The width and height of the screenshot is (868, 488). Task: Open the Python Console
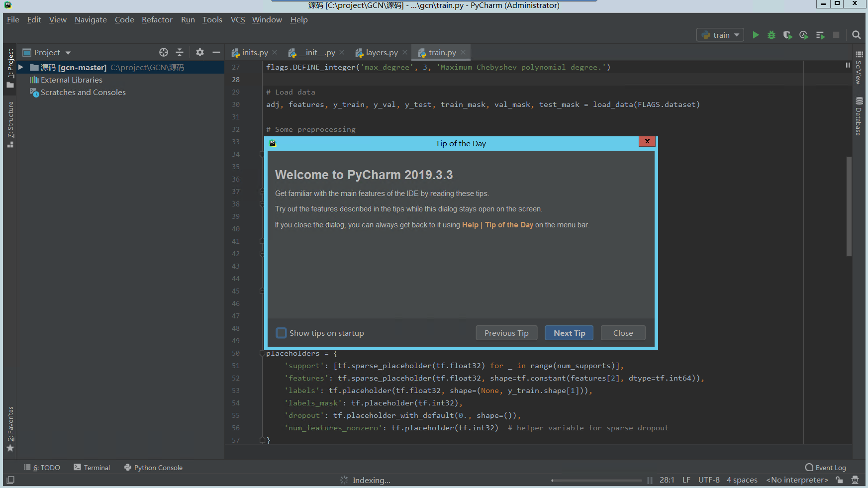click(x=153, y=468)
